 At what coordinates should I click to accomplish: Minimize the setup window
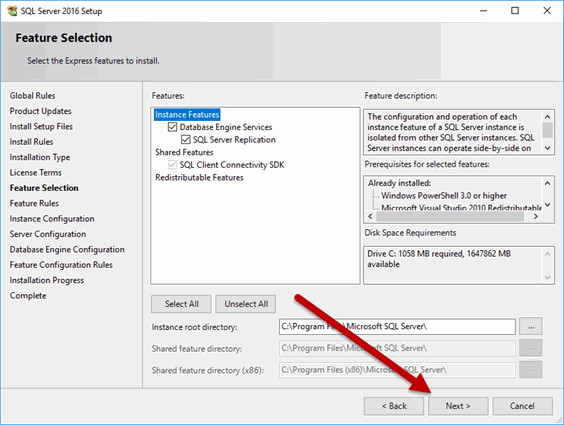[x=483, y=11]
